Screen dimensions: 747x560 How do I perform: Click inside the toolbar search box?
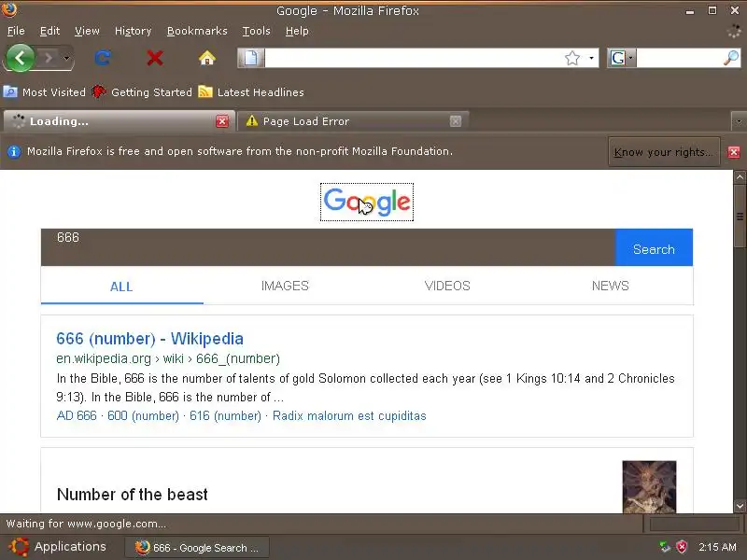[679, 58]
